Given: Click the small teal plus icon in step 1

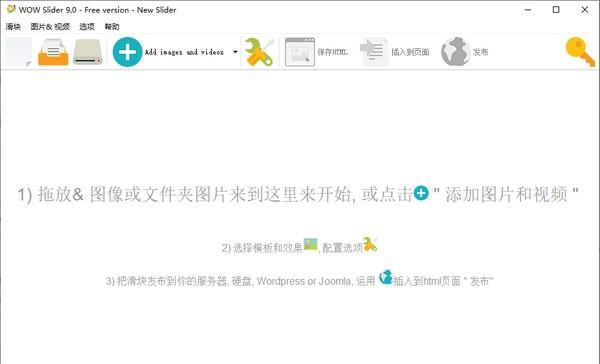Looking at the screenshot, I should click(x=421, y=193).
